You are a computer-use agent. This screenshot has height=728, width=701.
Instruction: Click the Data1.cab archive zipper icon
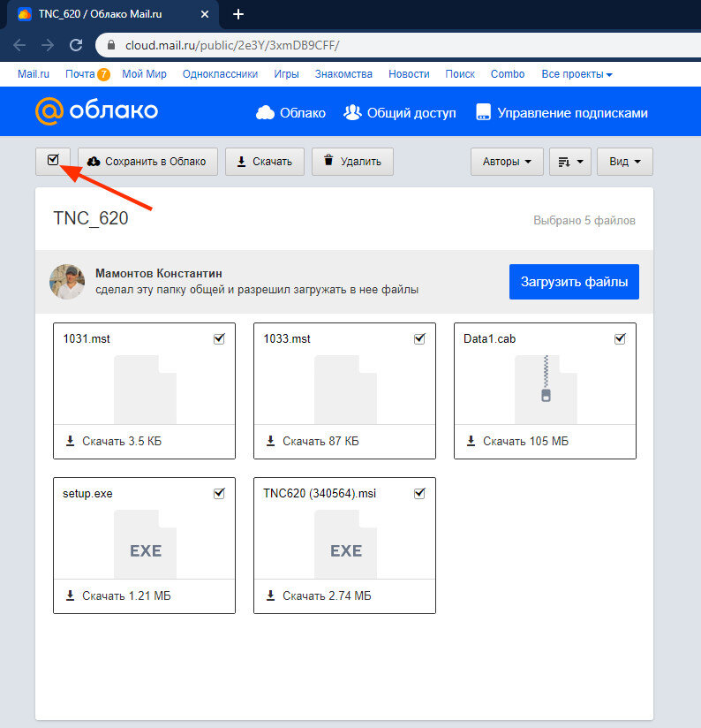(x=546, y=390)
